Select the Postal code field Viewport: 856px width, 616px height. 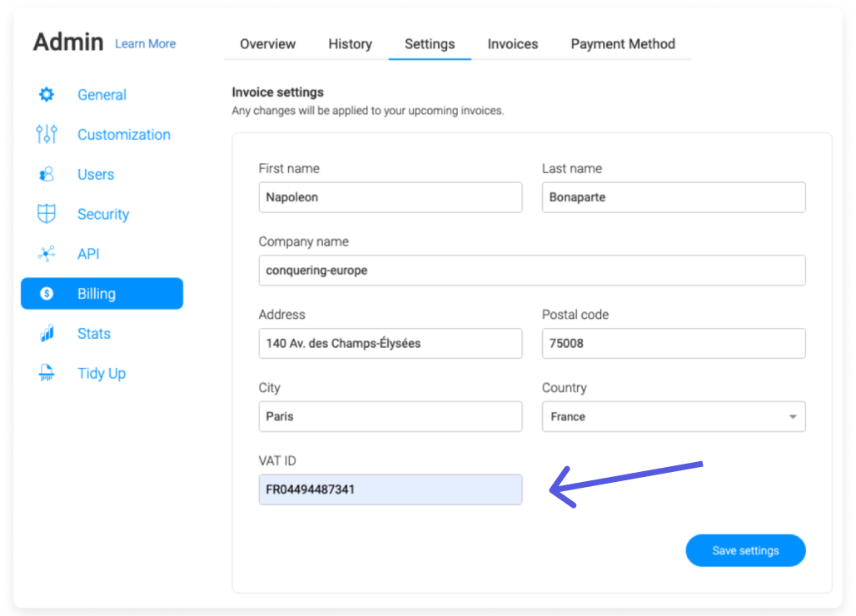coord(674,343)
